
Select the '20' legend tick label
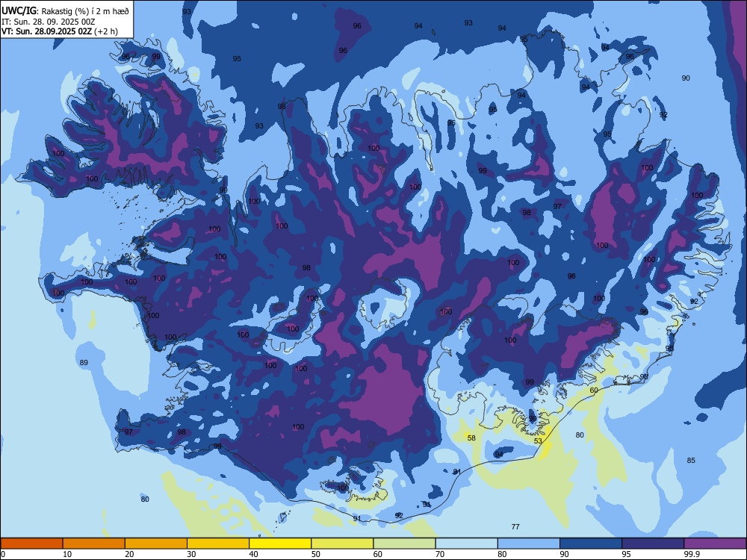129,554
